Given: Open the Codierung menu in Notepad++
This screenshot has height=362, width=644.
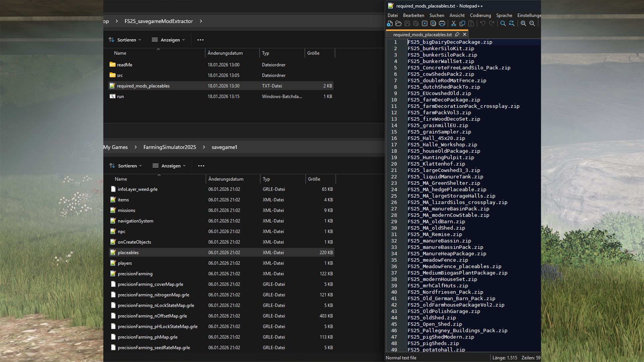Looking at the screenshot, I should 480,15.
